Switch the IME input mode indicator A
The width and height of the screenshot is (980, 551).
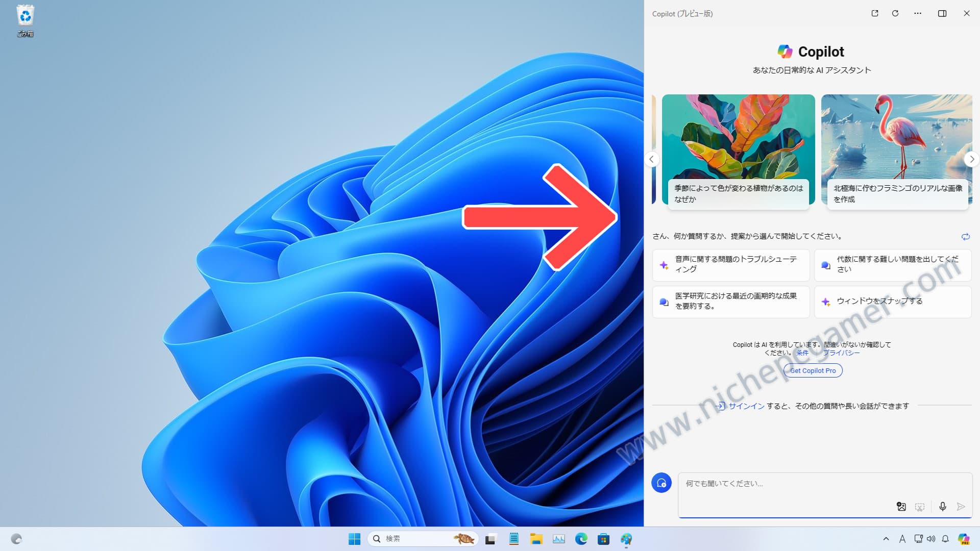[902, 539]
